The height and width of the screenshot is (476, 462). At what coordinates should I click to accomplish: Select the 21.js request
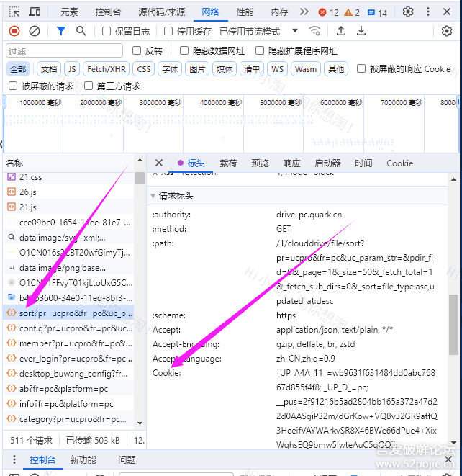point(68,207)
